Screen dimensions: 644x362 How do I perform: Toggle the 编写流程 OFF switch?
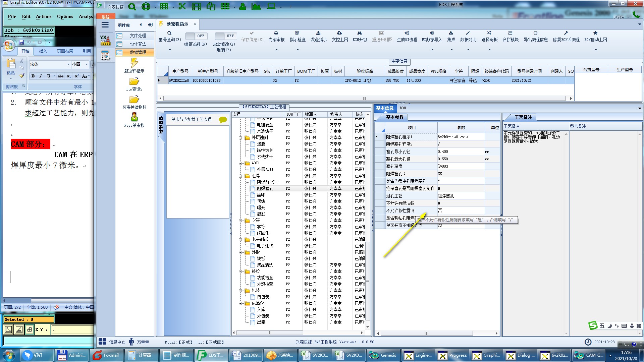coord(196,36)
